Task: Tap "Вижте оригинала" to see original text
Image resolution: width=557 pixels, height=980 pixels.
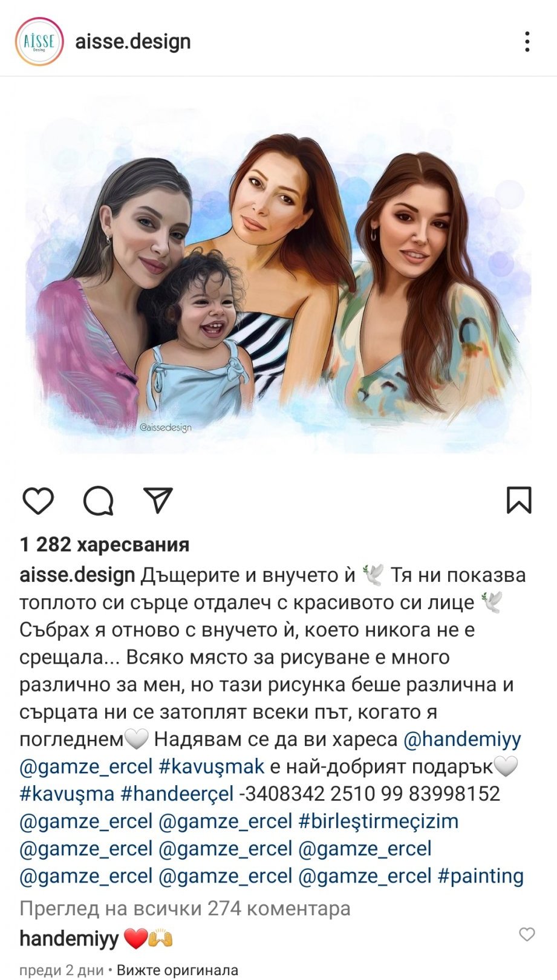Action: pos(177,970)
